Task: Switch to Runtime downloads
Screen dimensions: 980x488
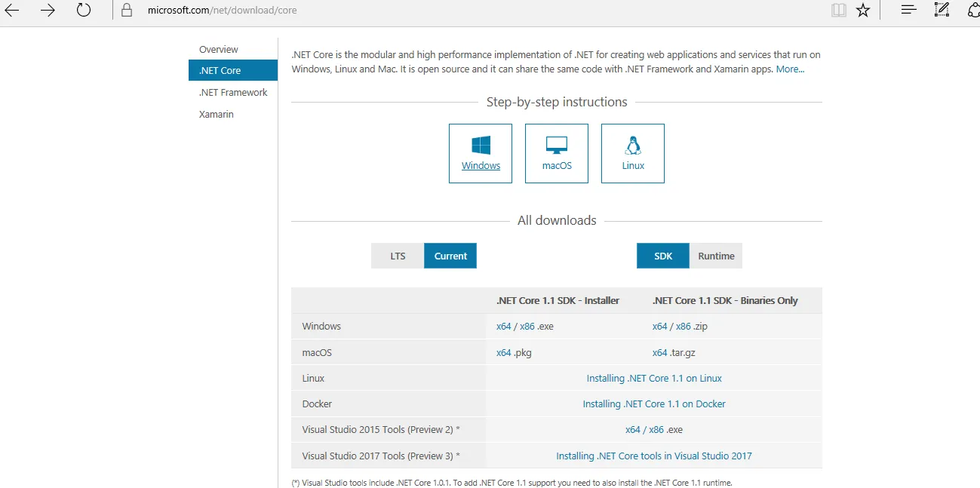Action: (x=716, y=256)
